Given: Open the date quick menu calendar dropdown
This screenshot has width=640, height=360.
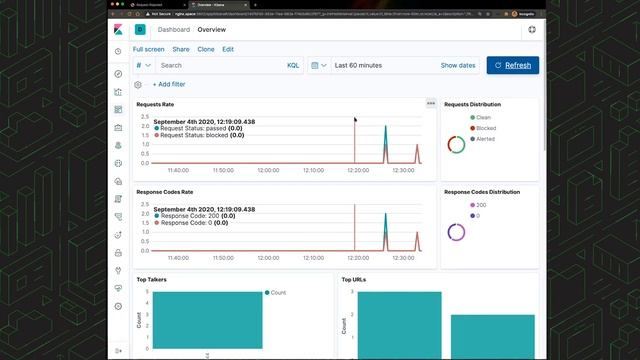Looking at the screenshot, I should point(319,65).
